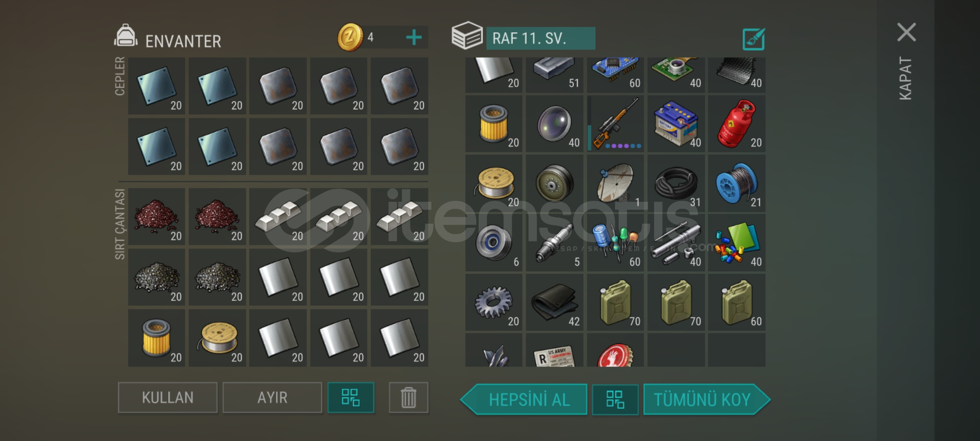Choose the spark plug item
This screenshot has width=980, height=441.
555,243
